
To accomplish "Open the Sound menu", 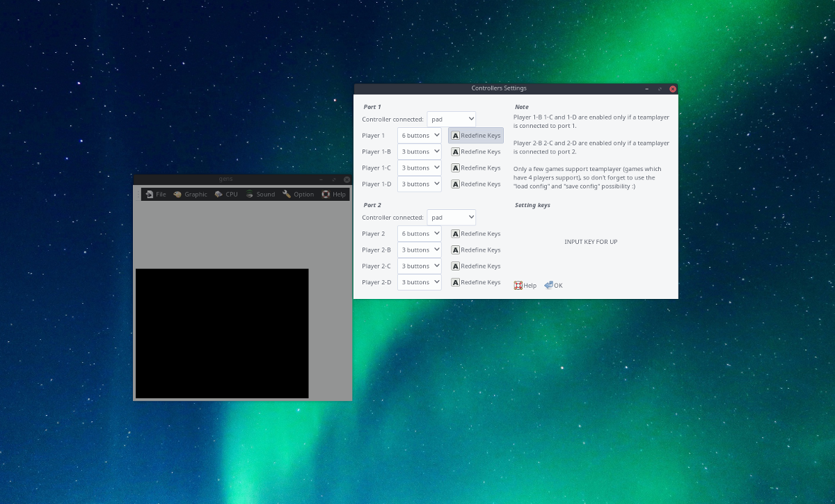I will point(261,194).
